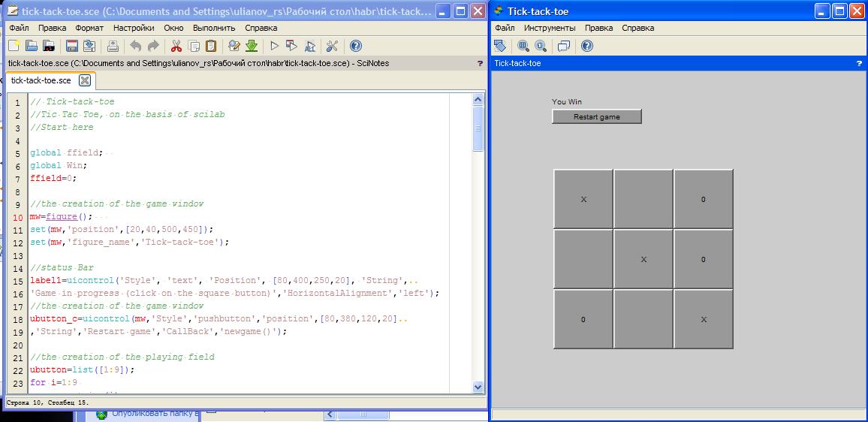This screenshot has height=422, width=868.
Task: Click the Restart game button
Action: [x=597, y=117]
